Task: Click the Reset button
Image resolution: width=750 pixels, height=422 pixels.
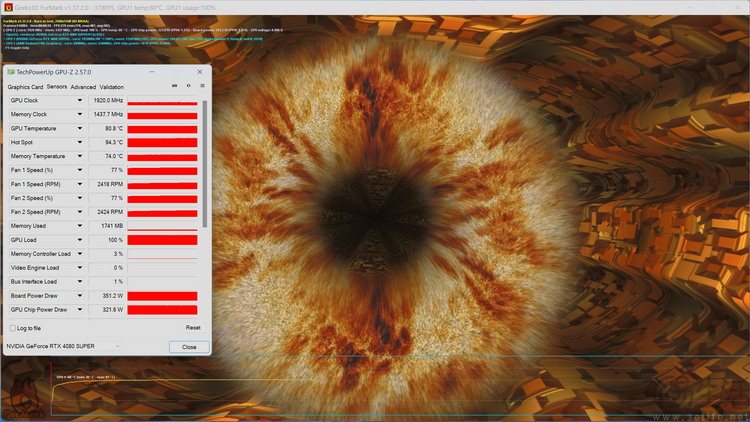Action: tap(193, 328)
